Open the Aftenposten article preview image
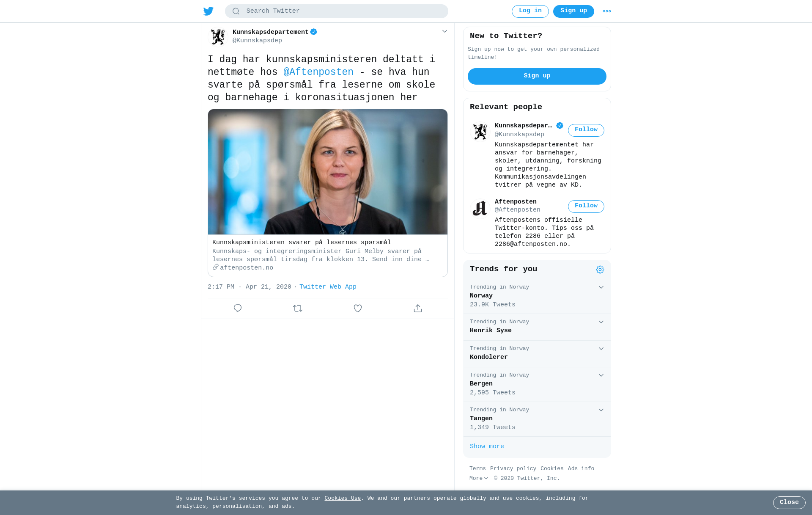The height and width of the screenshot is (515, 812). pyautogui.click(x=328, y=172)
